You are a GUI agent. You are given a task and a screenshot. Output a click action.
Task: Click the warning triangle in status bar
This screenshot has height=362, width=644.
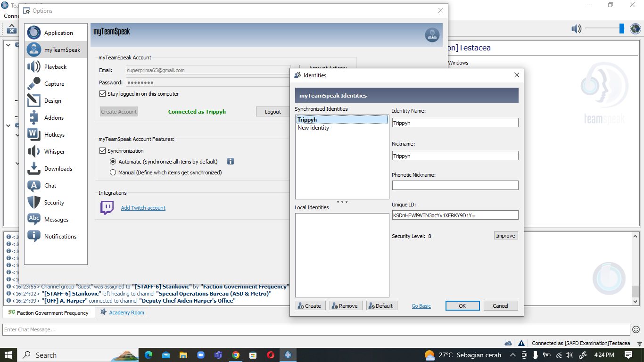(521, 343)
